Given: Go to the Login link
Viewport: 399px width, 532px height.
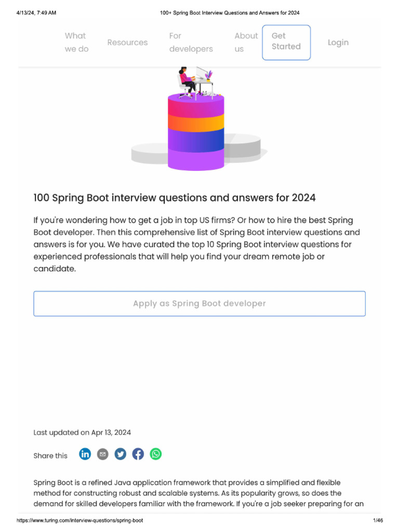Looking at the screenshot, I should coord(338,43).
